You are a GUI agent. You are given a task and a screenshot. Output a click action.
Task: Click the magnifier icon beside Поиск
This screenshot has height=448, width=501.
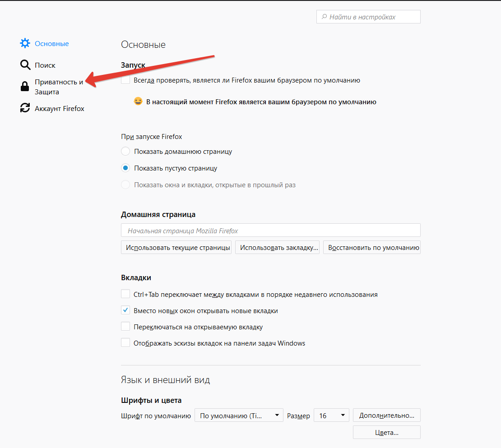click(25, 65)
